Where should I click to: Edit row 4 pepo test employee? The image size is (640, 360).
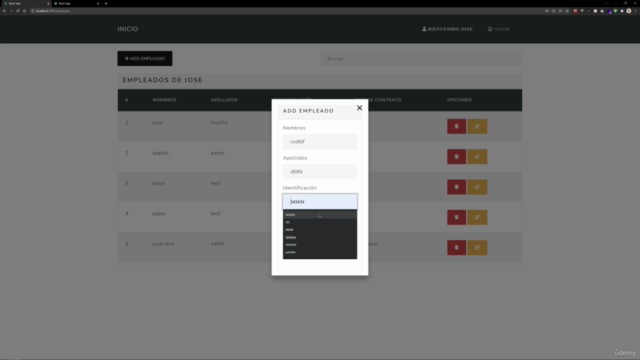point(477,217)
